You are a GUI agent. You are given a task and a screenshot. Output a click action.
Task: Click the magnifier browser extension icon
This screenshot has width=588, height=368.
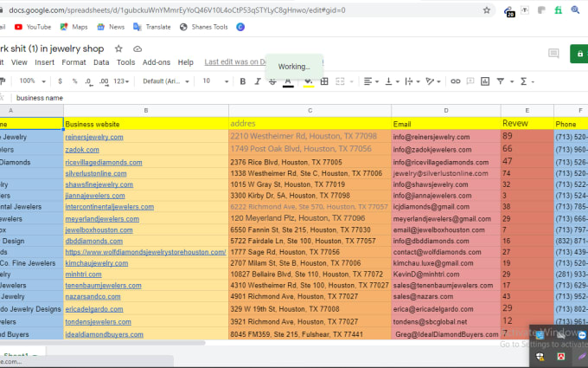pyautogui.click(x=575, y=10)
